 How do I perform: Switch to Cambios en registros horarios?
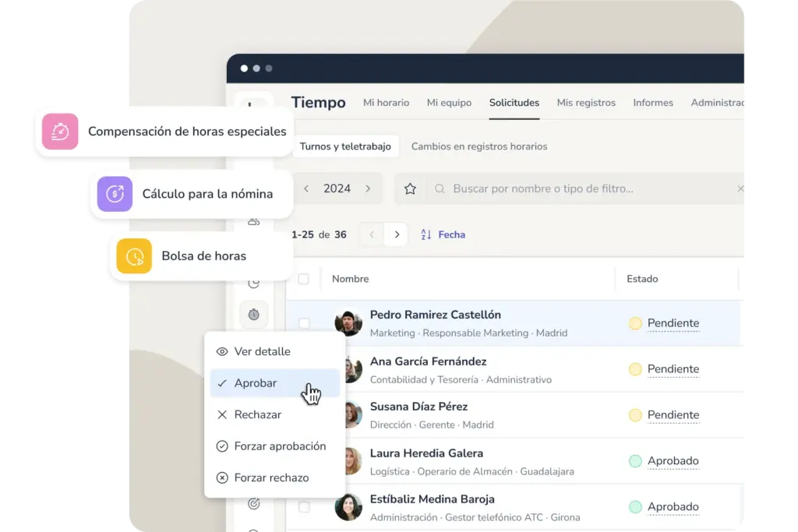pos(479,146)
